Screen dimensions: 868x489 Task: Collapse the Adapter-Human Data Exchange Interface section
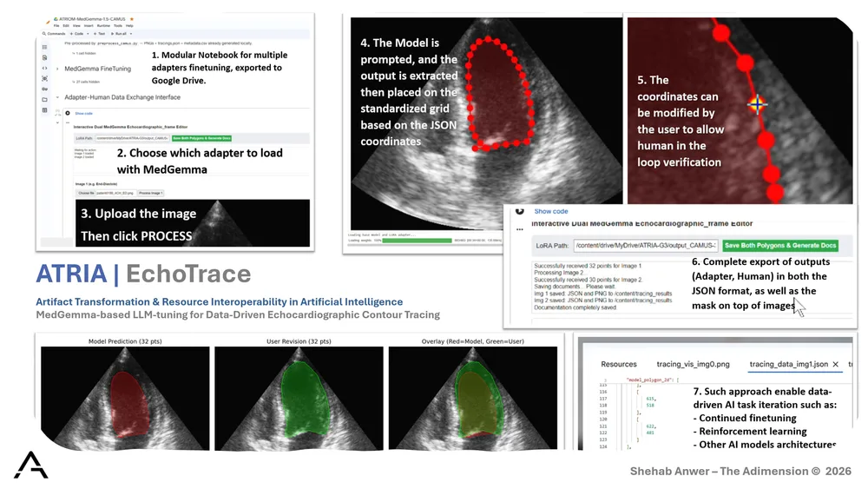[57, 97]
